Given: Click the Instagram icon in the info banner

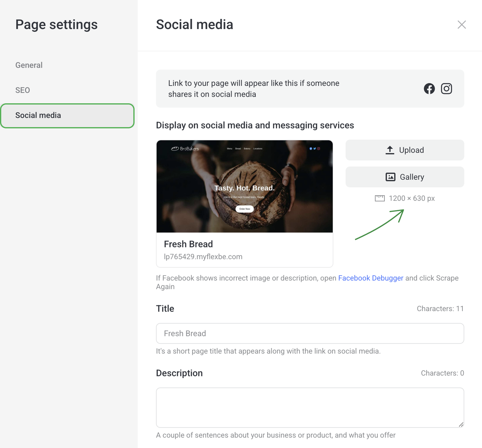Looking at the screenshot, I should click(x=446, y=89).
